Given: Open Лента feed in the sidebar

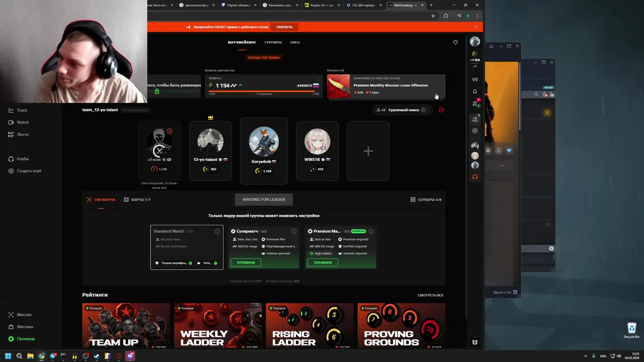Looking at the screenshot, I should point(18,134).
